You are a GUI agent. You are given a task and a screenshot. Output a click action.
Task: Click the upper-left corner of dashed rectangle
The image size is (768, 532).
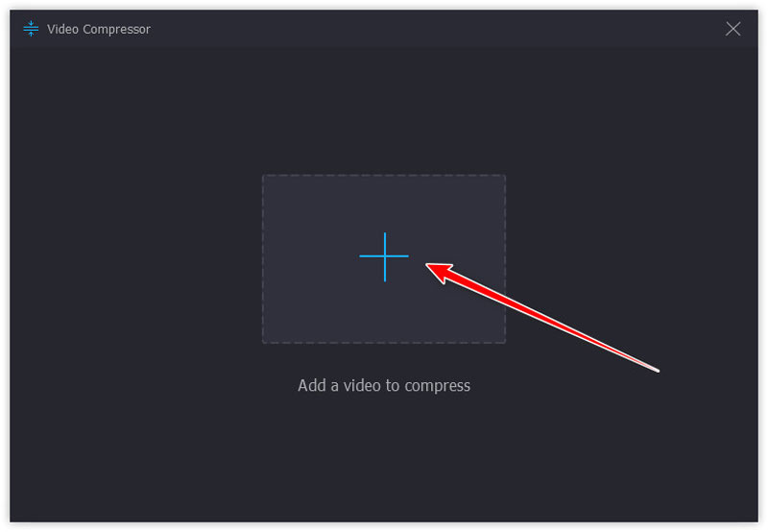(x=263, y=176)
